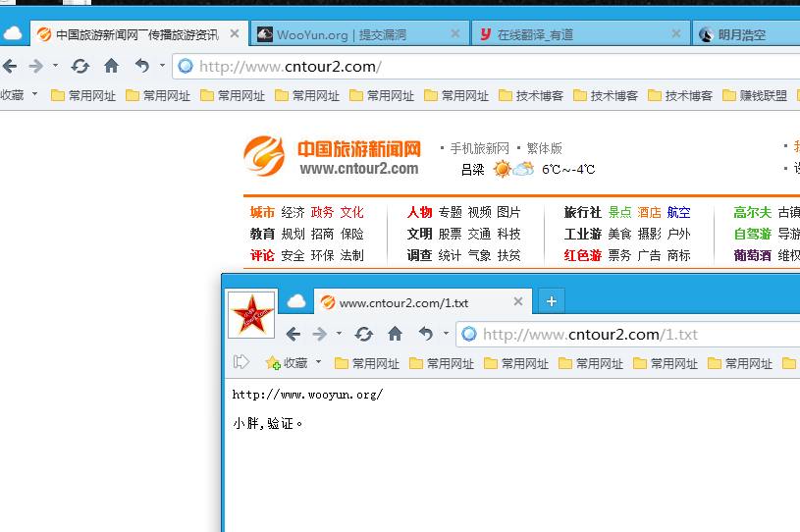This screenshot has height=532, width=800.
Task: Click site-info icon in front window address bar
Action: tap(469, 334)
